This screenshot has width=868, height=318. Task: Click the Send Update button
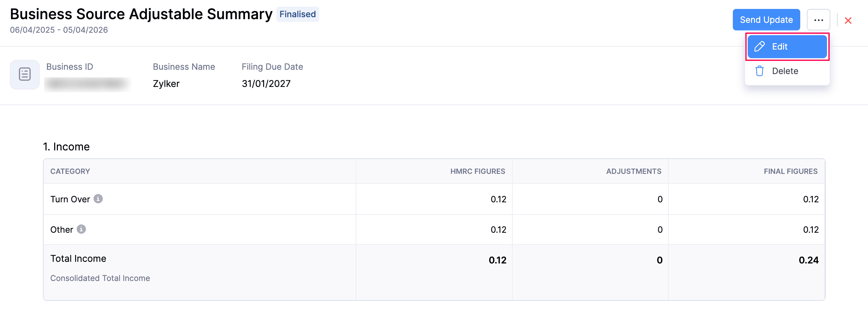click(x=766, y=20)
